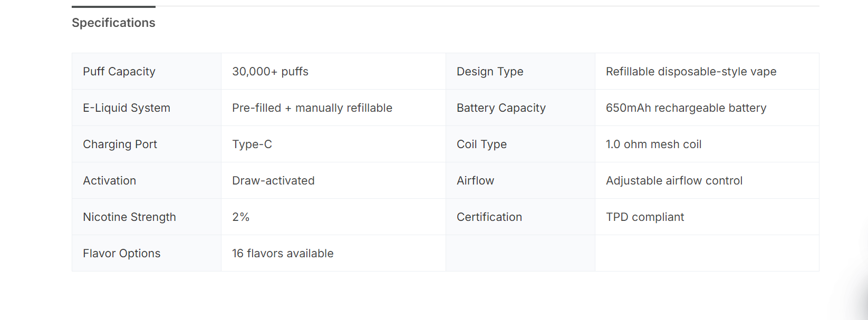Click the Puff Capacity label cell

(x=119, y=72)
